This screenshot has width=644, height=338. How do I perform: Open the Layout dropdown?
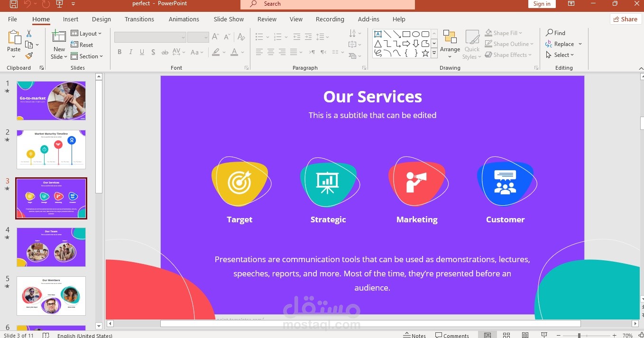pos(86,34)
